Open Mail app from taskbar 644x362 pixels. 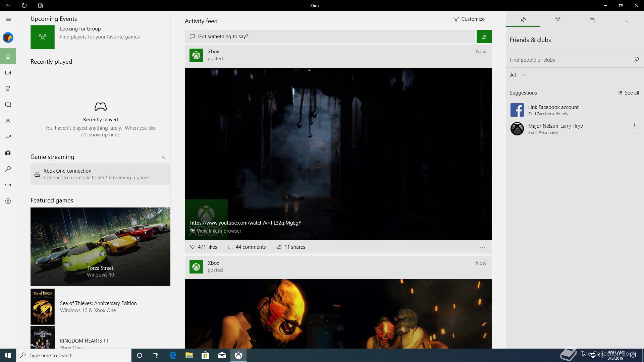pyautogui.click(x=222, y=355)
